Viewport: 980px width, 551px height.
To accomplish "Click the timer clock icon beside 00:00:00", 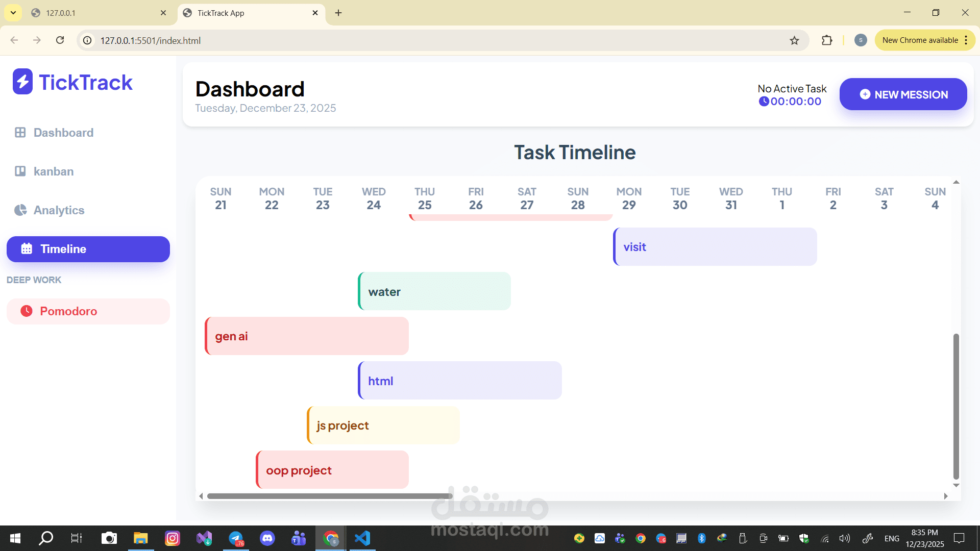I will (x=764, y=102).
